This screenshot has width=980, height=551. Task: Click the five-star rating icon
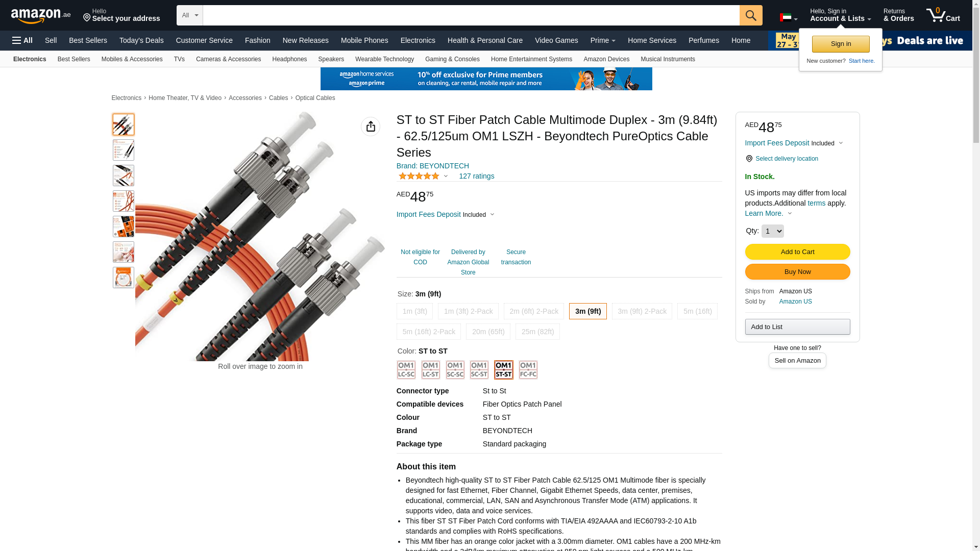419,176
